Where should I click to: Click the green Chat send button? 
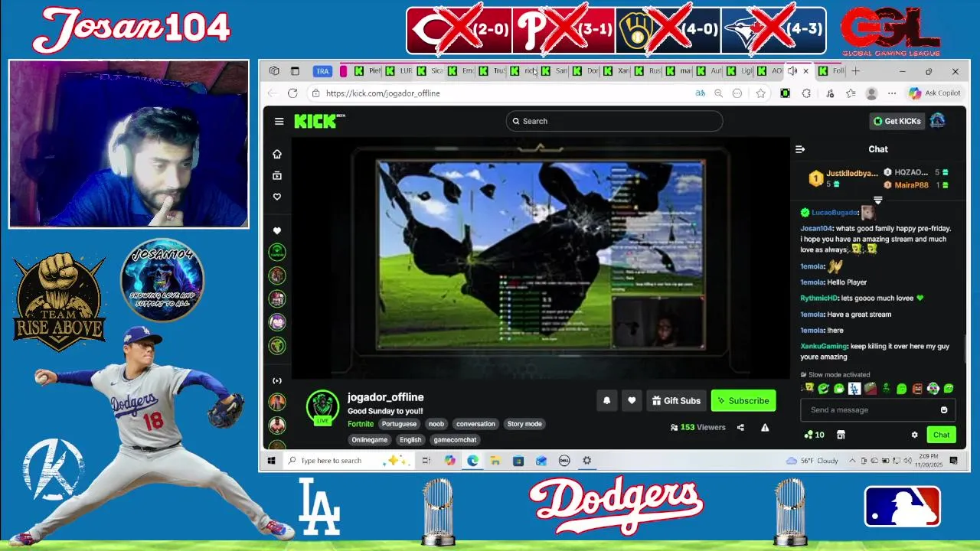pyautogui.click(x=941, y=435)
